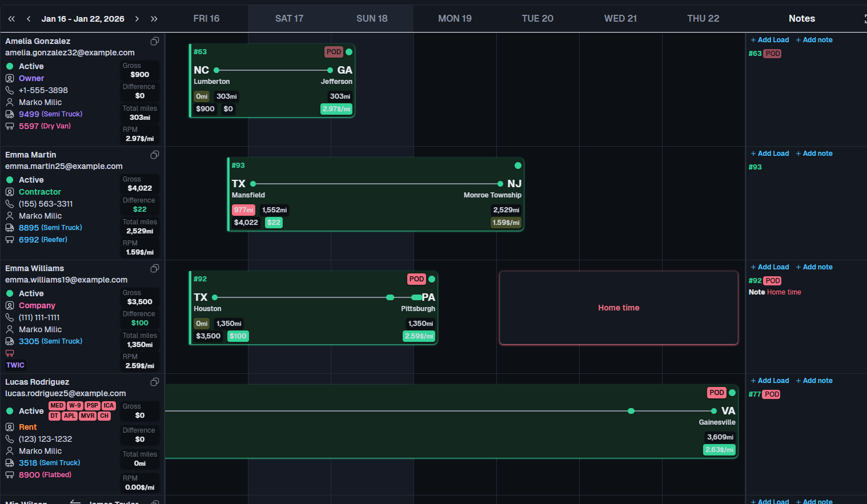Screen dimensions: 867x504
Task: Jump forward with double right chevron
Action: [x=154, y=19]
